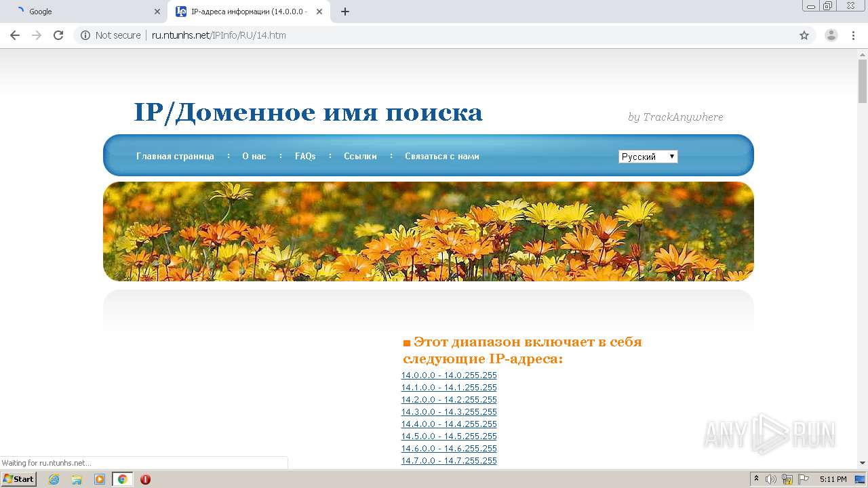This screenshot has width=868, height=488.
Task: Open Связаться с нами page
Action: (442, 156)
